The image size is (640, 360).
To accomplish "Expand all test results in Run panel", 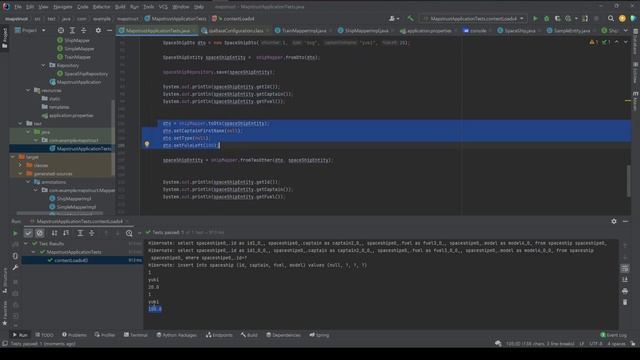I will 80,233.
